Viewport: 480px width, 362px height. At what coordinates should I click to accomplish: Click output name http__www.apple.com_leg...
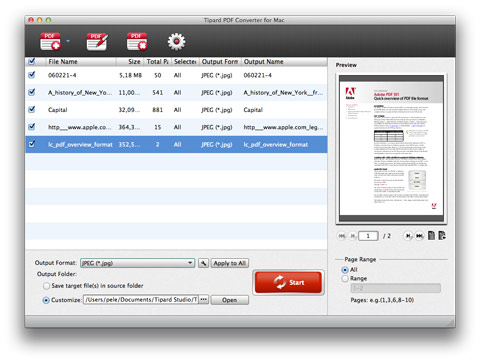[x=283, y=127]
